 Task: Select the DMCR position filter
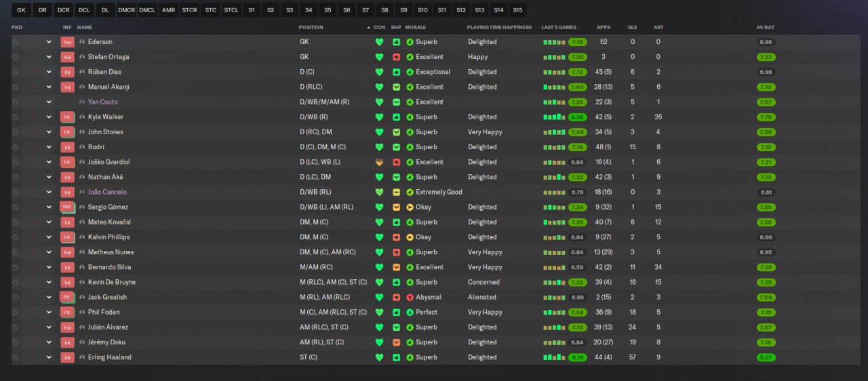(126, 10)
